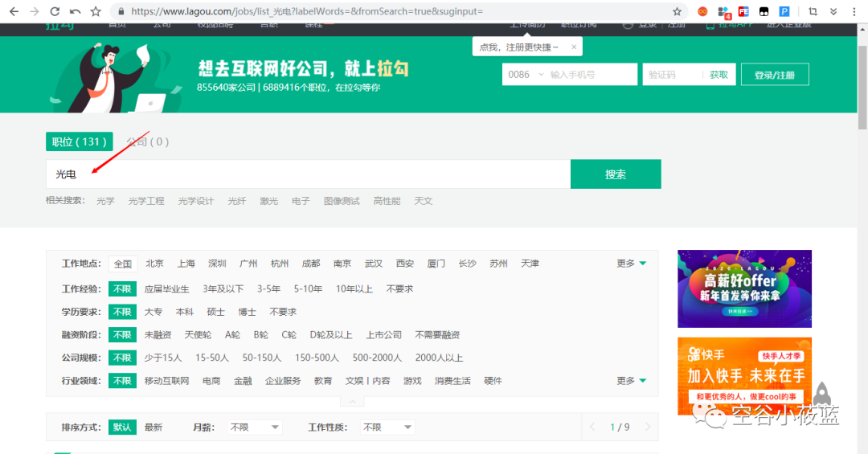Viewport: 868px width, 454px height.
Task: Open 高薪好offer banner ad
Action: tap(744, 288)
